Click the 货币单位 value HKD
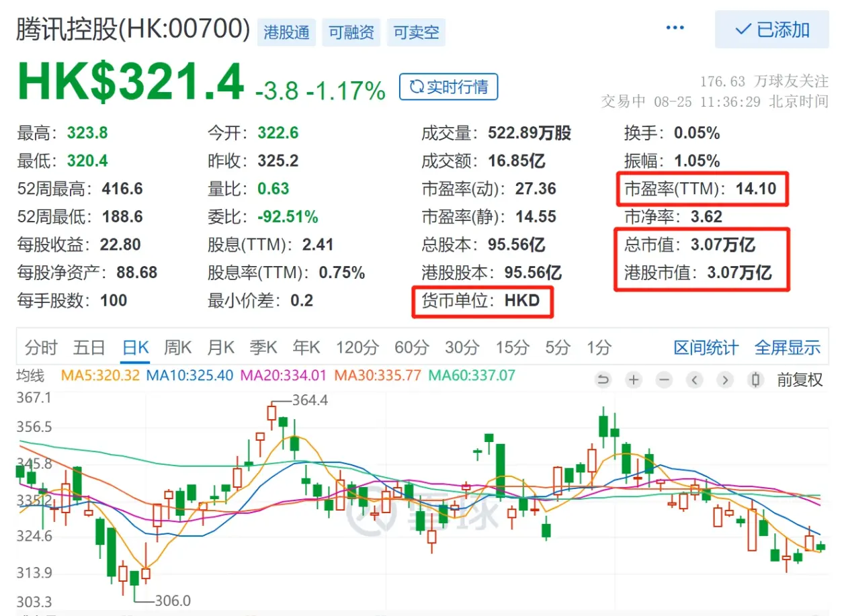 click(x=522, y=300)
